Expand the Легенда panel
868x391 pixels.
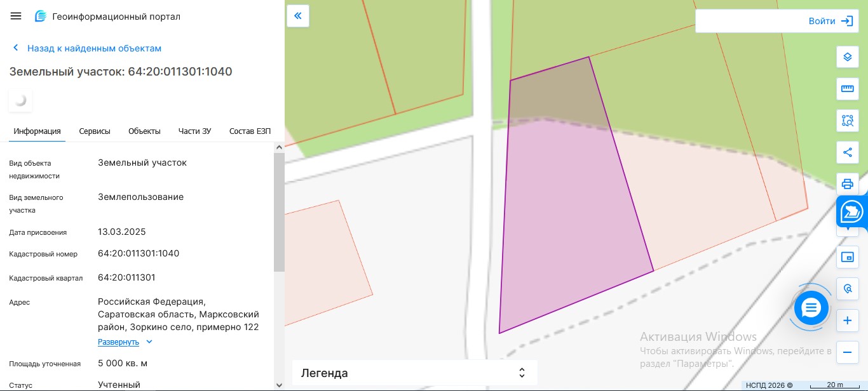[x=414, y=373]
